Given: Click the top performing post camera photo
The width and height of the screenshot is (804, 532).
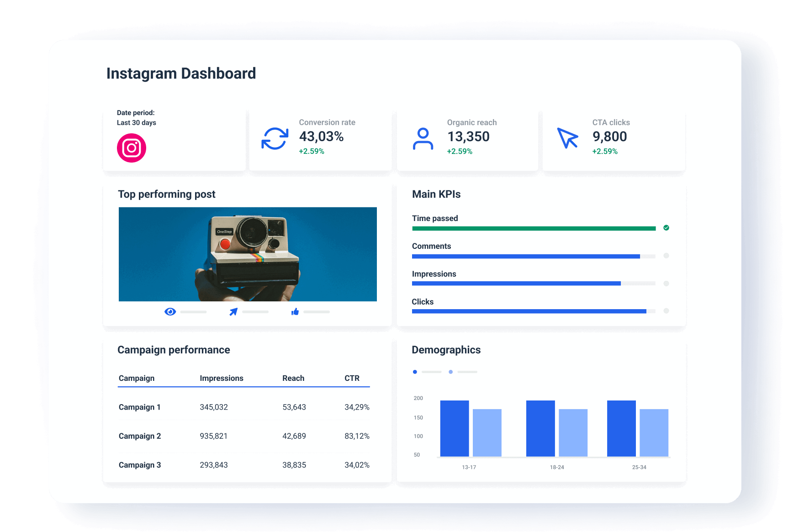Looking at the screenshot, I should [248, 254].
